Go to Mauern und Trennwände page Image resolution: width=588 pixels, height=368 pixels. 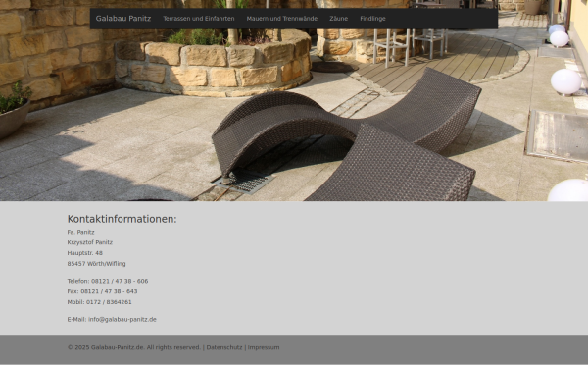pos(282,19)
